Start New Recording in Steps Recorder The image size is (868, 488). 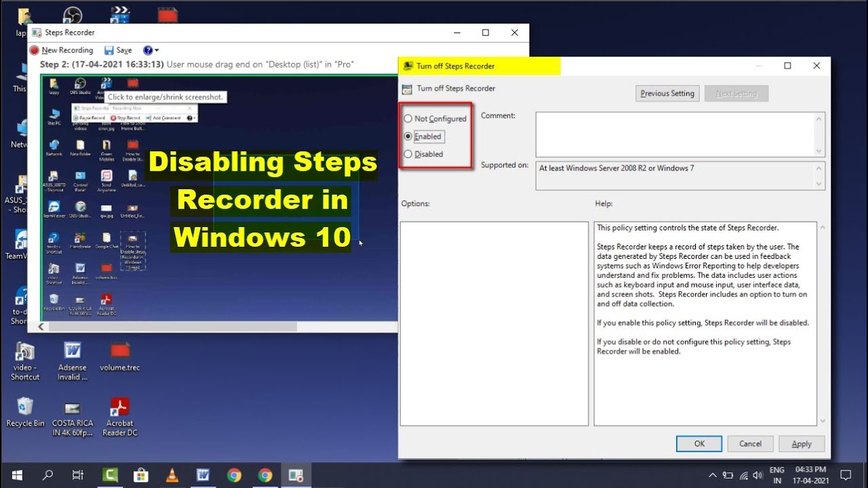(x=62, y=50)
